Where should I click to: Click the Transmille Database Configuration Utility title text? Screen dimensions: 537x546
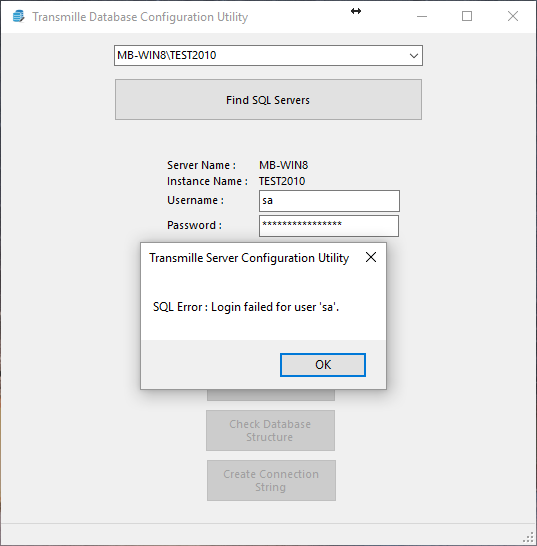[x=140, y=17]
